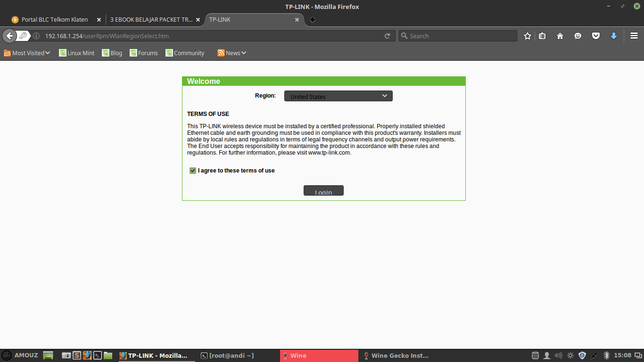Open the Pocket icon in toolbar
This screenshot has width=644, height=362.
tap(596, 36)
